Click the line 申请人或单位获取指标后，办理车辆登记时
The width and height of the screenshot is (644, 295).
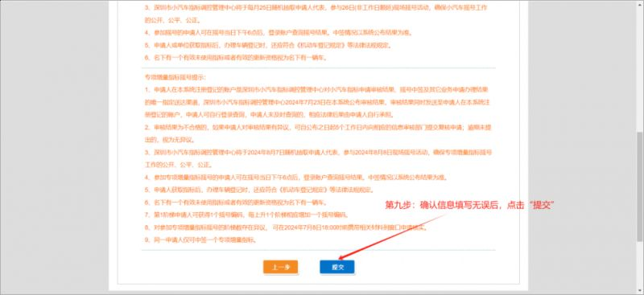[x=268, y=45]
